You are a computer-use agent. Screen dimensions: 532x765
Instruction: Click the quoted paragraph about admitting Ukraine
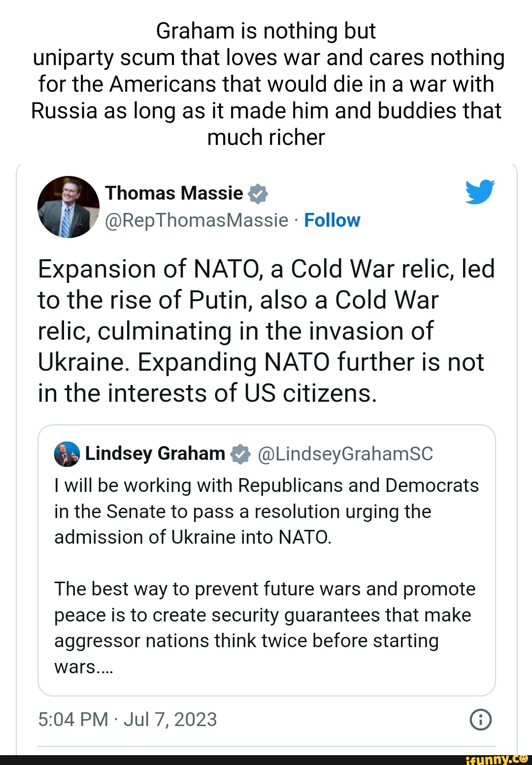(266, 511)
